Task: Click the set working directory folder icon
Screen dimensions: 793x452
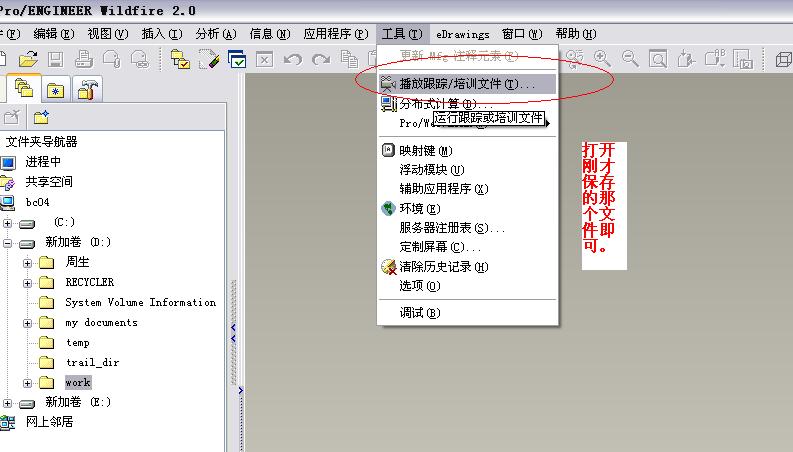Action: pyautogui.click(x=180, y=59)
